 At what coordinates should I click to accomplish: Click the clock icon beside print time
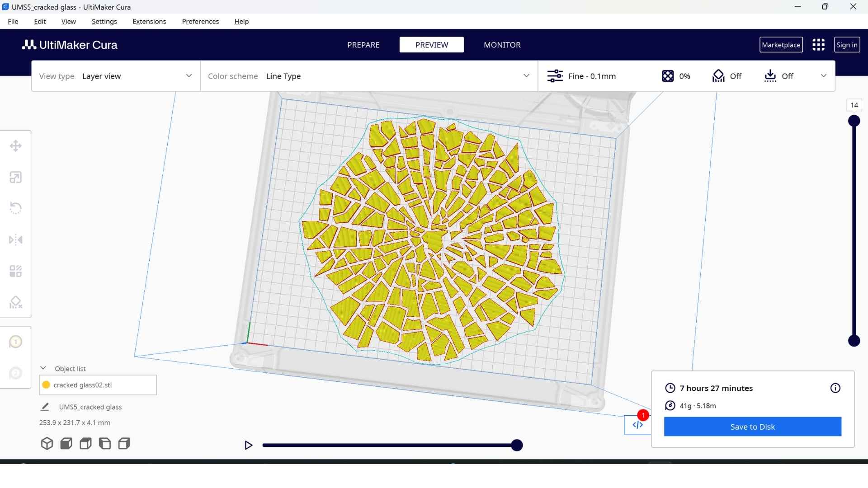tap(670, 388)
